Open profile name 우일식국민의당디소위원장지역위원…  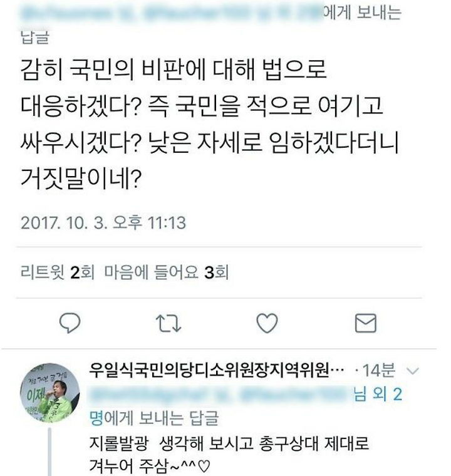[217, 370]
